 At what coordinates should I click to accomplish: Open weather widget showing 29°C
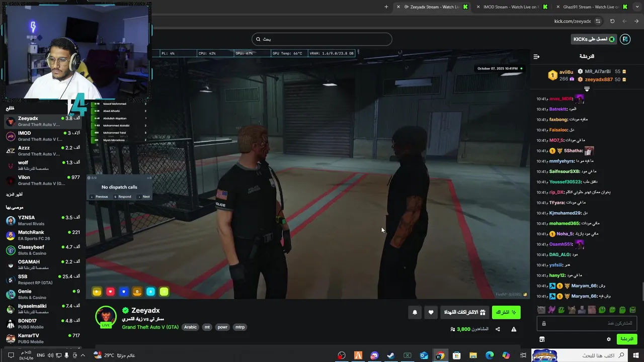(114, 355)
